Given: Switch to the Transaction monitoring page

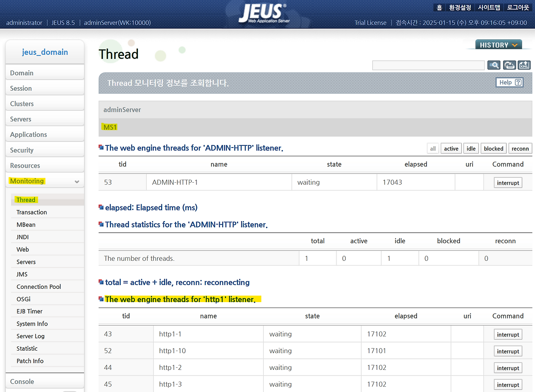Looking at the screenshot, I should click(31, 212).
